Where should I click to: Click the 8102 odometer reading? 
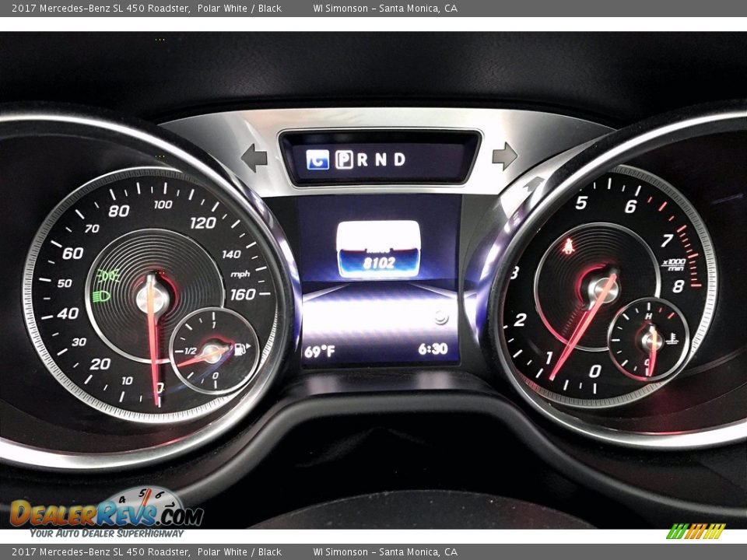(x=379, y=263)
